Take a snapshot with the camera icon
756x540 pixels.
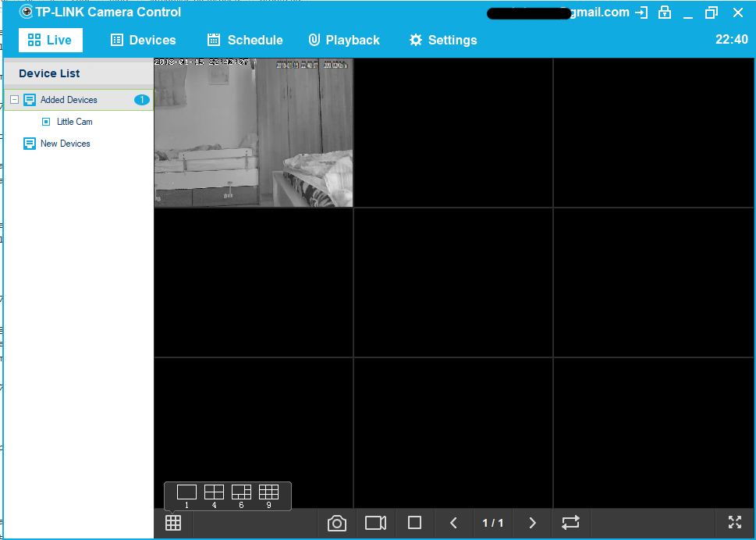pos(337,523)
